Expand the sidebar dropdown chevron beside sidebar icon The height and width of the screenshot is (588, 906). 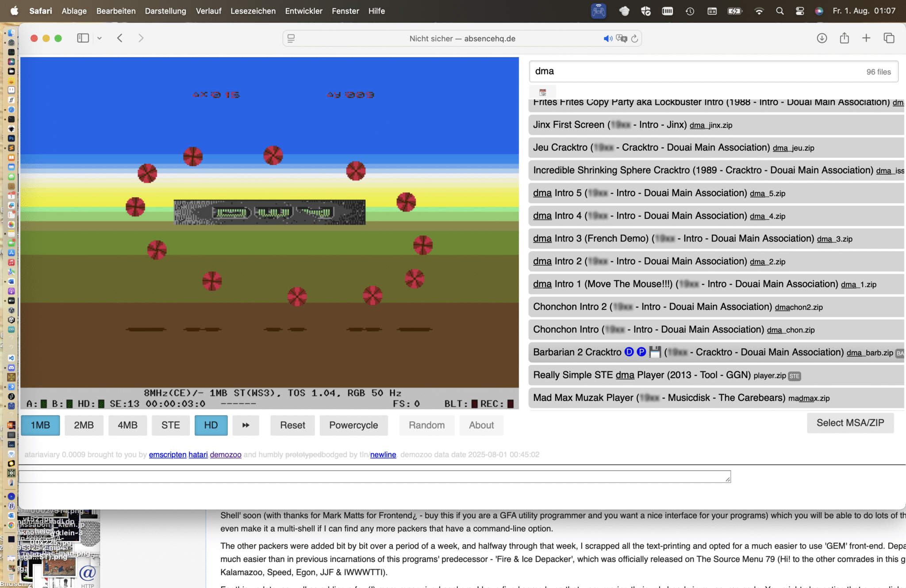tap(100, 38)
